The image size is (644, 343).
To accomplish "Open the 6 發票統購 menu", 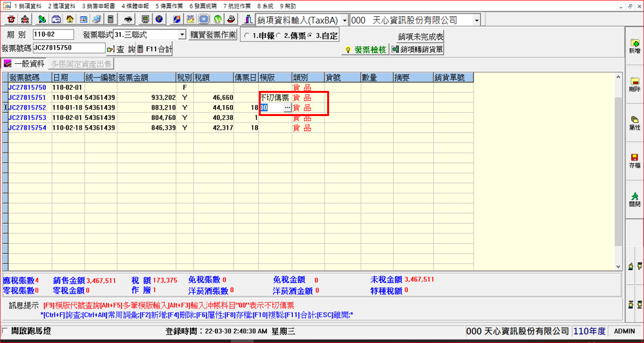I will point(203,6).
